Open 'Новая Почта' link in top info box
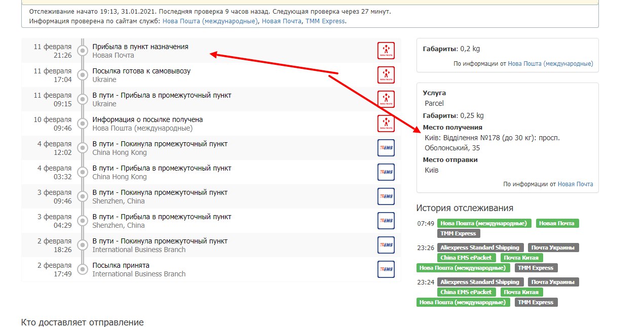Viewport: 644px width, 327px height. click(x=281, y=21)
